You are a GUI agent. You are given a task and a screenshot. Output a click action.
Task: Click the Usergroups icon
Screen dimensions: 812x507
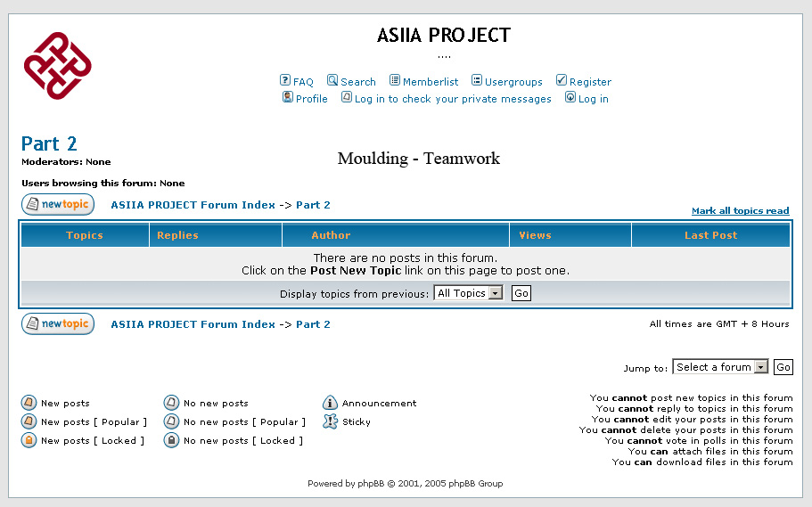pos(477,80)
